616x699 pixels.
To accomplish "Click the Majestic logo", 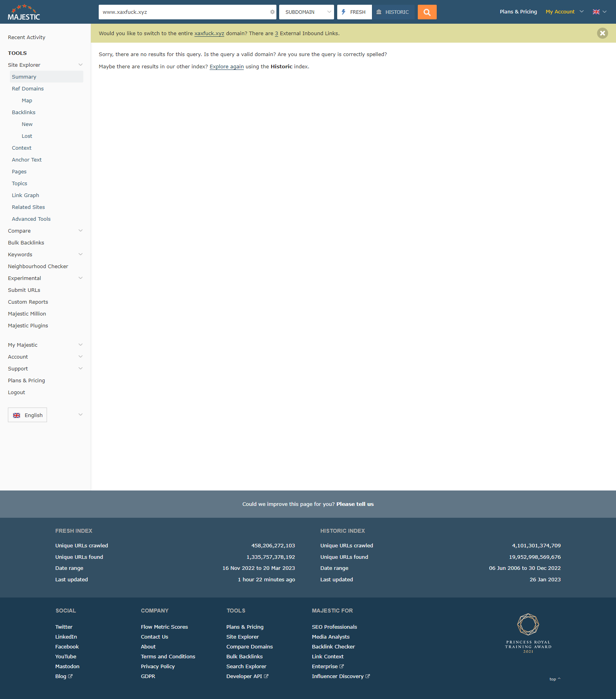I will click(x=24, y=12).
